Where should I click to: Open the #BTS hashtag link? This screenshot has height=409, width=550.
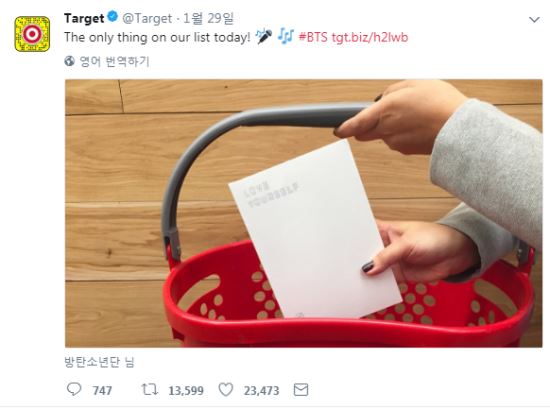coord(313,37)
